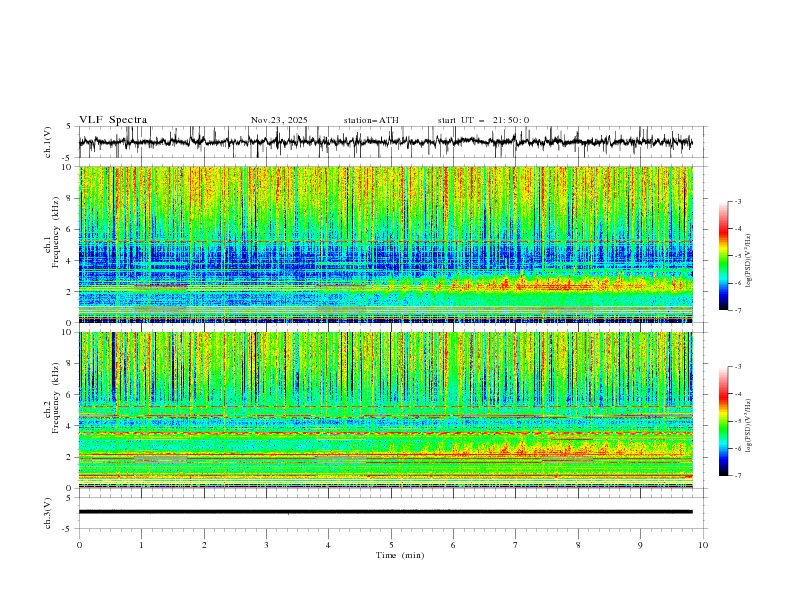Select the date text "Nov.23, 2025"
The image size is (792, 612).
pos(279,120)
